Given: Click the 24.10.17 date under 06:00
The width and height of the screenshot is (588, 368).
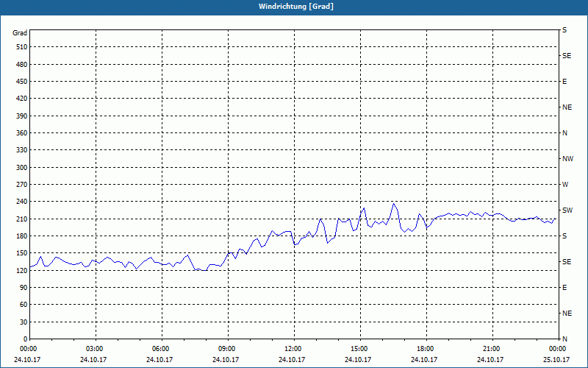Looking at the screenshot, I should [x=159, y=360].
